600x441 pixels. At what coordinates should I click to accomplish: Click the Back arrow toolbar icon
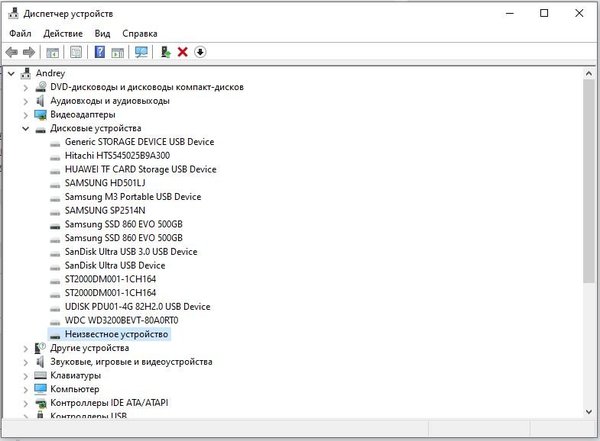click(x=11, y=52)
